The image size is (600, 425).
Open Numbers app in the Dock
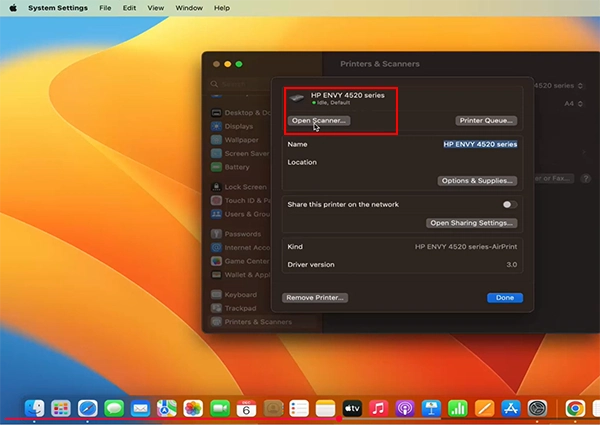click(x=458, y=408)
